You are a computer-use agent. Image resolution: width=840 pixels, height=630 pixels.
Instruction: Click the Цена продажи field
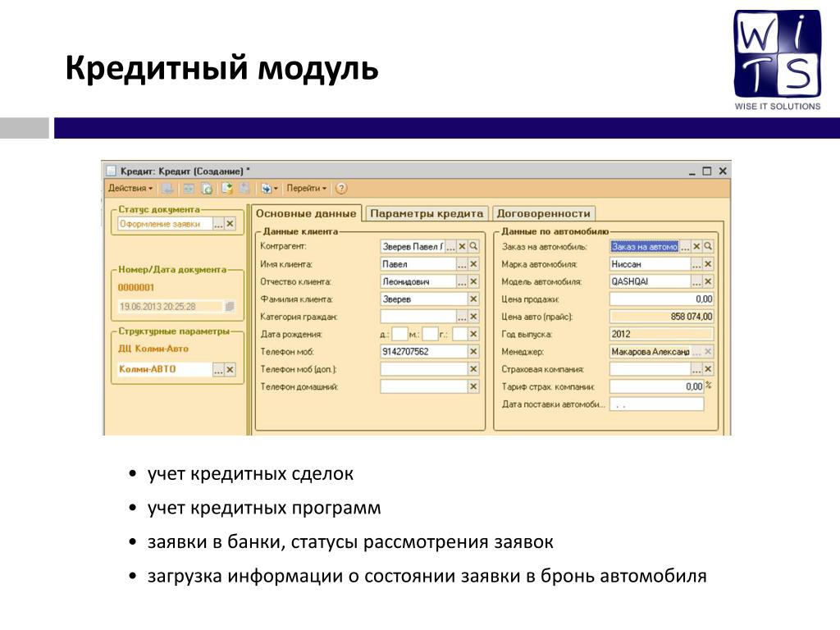pyautogui.click(x=662, y=299)
